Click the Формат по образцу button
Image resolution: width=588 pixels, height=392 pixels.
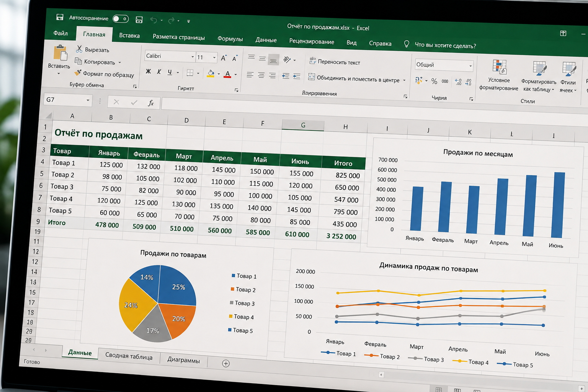pyautogui.click(x=104, y=73)
